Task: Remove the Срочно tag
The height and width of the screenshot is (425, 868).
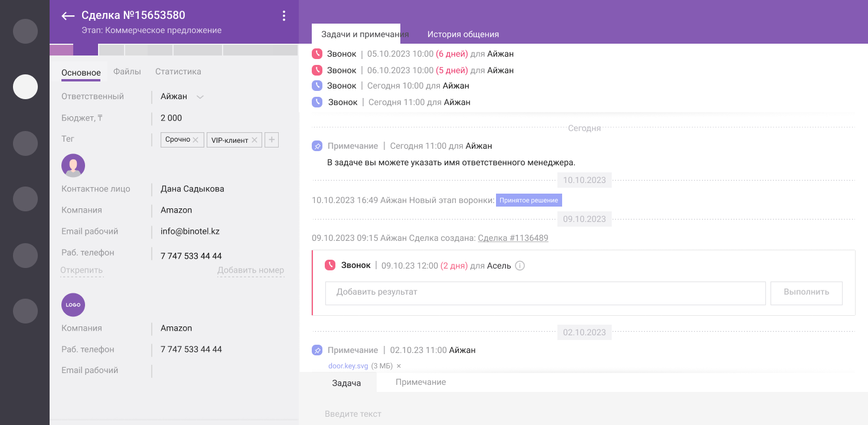Action: [x=195, y=140]
